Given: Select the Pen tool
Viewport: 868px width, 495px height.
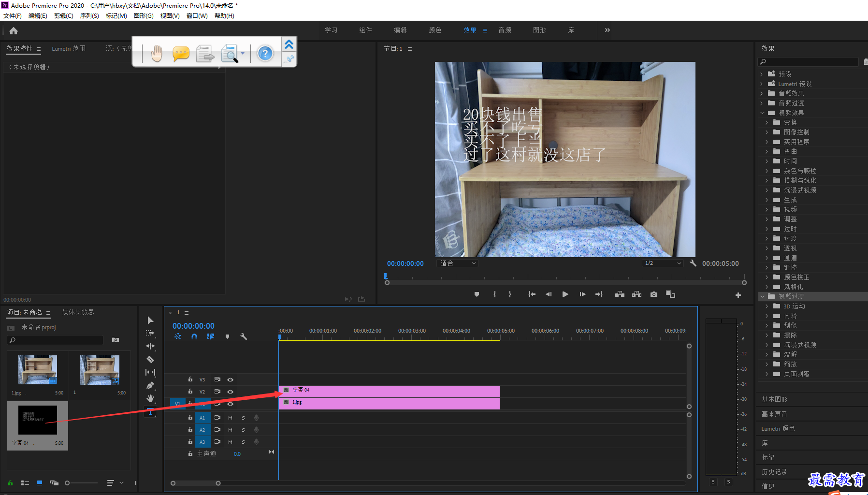Looking at the screenshot, I should 150,385.
